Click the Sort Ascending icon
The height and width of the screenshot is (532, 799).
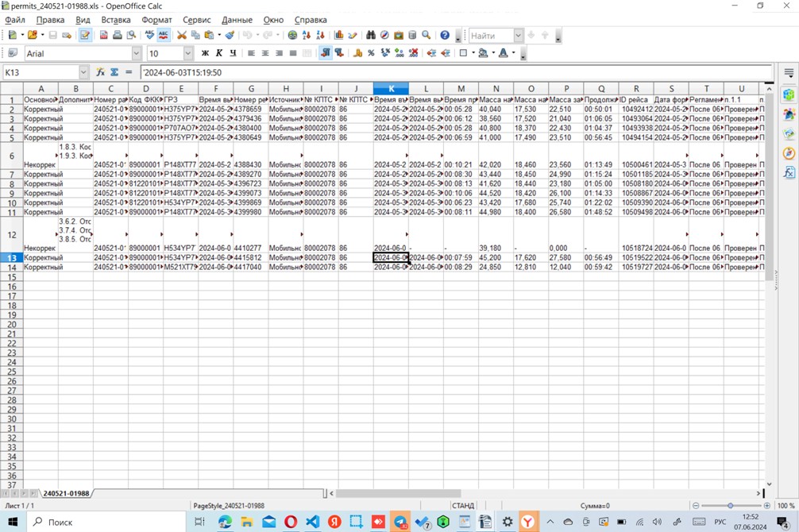click(x=307, y=35)
